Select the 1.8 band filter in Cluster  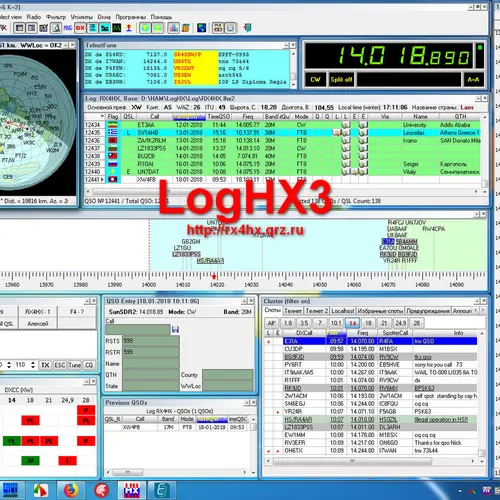click(288, 323)
